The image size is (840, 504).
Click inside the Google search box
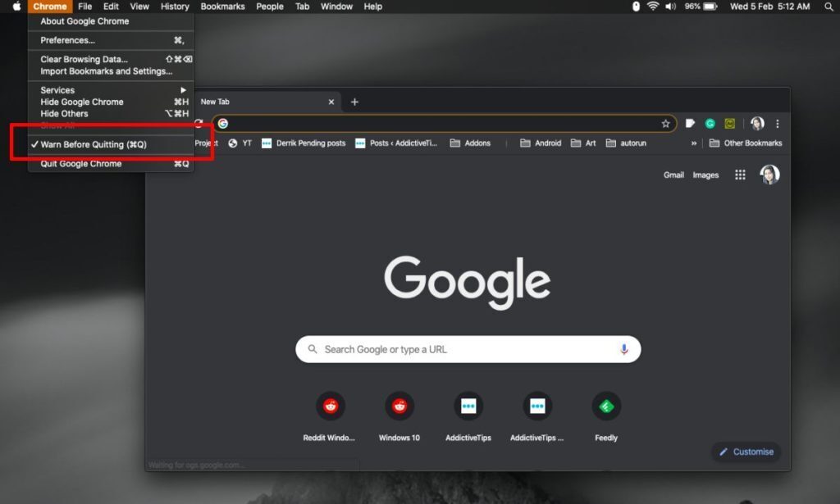(468, 348)
